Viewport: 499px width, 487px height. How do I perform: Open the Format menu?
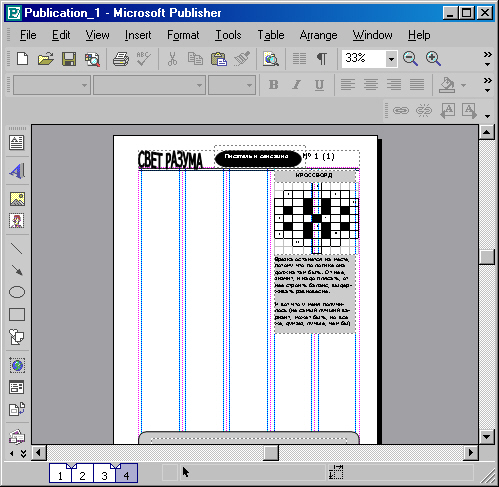(x=183, y=35)
